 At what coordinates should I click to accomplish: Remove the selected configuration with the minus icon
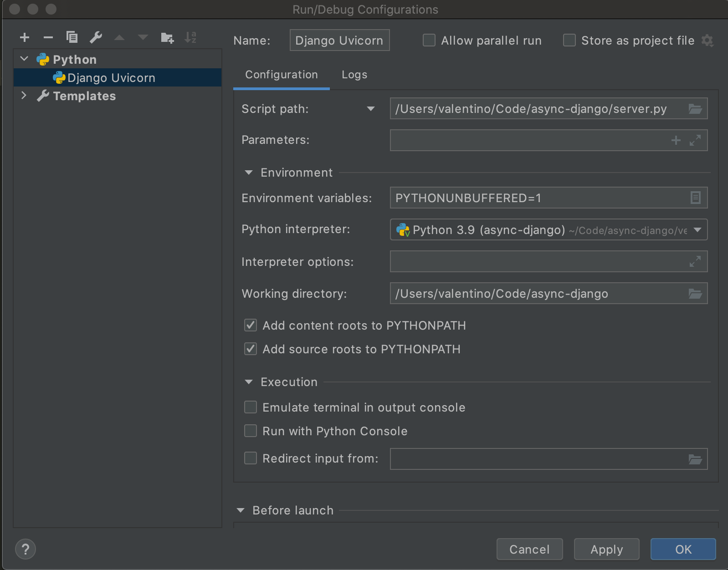pos(48,37)
